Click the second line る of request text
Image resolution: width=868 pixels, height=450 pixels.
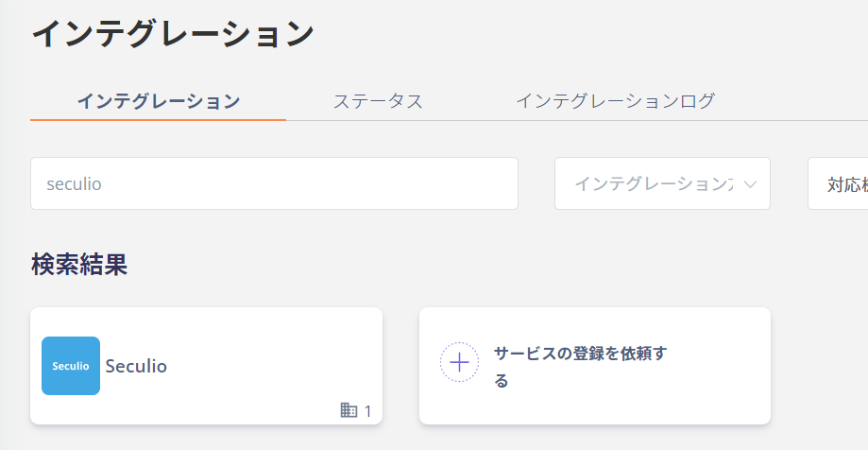[501, 381]
